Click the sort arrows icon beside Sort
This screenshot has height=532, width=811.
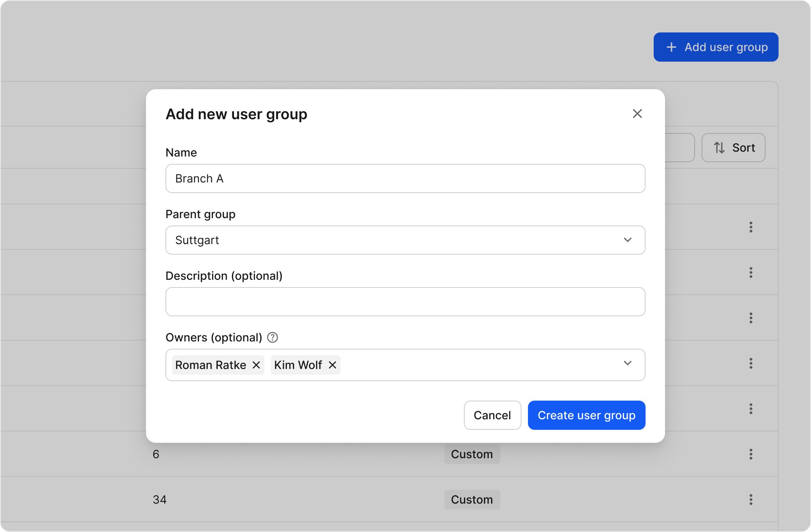719,148
